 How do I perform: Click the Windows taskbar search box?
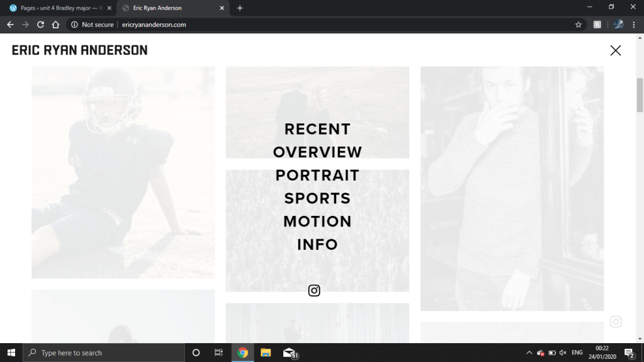(104, 353)
